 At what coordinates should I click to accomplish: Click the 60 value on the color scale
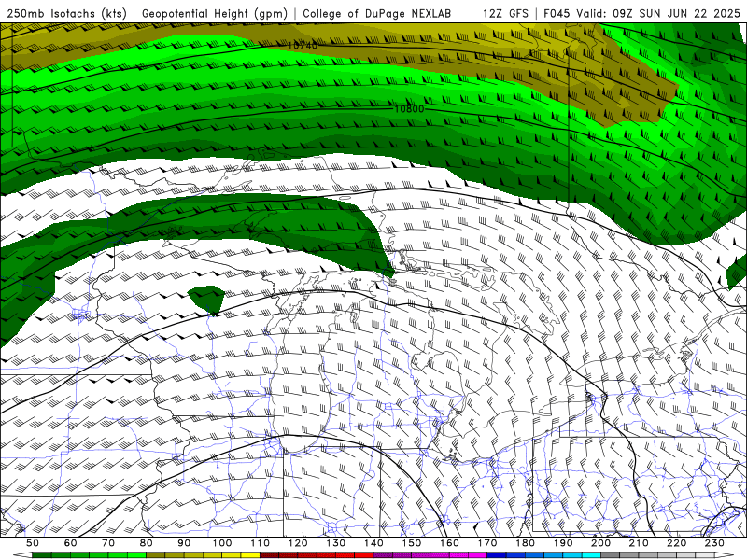pyautogui.click(x=71, y=543)
